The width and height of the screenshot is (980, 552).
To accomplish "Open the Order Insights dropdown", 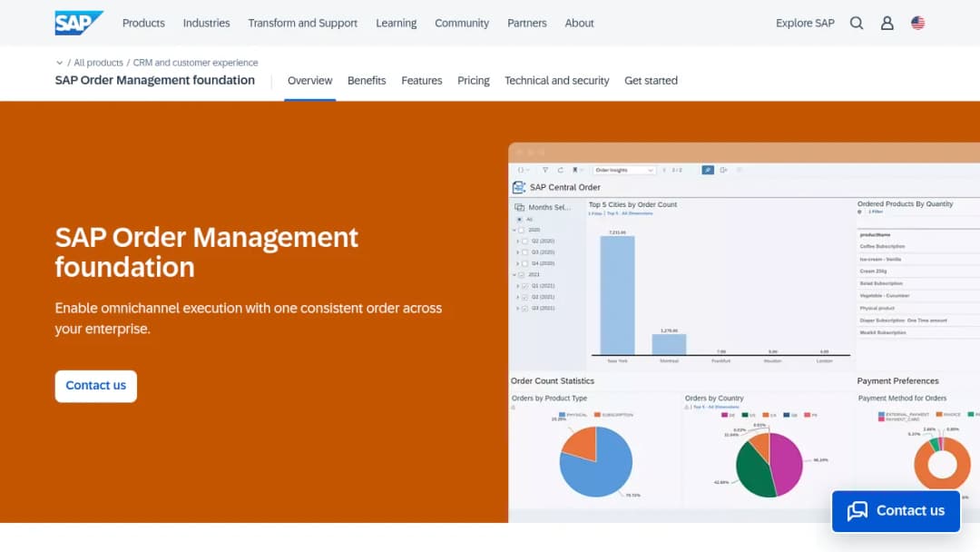I will (x=624, y=170).
